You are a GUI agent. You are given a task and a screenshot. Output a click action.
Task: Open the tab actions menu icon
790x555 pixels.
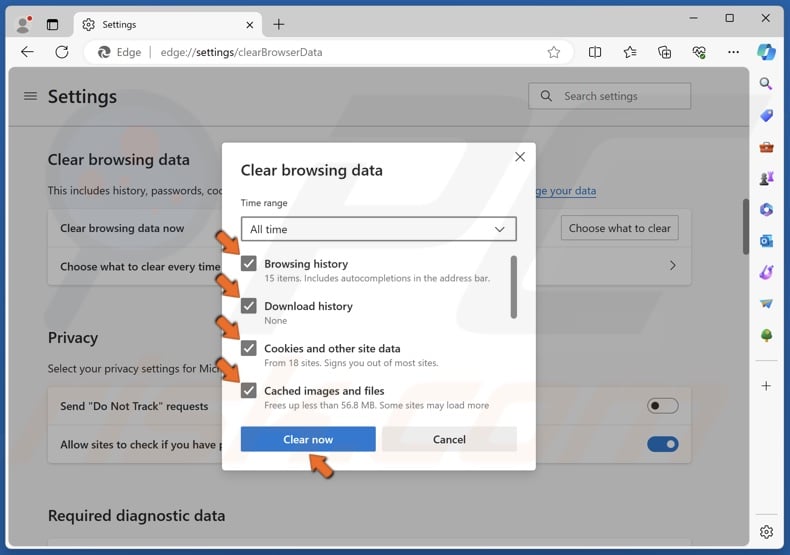pos(52,24)
